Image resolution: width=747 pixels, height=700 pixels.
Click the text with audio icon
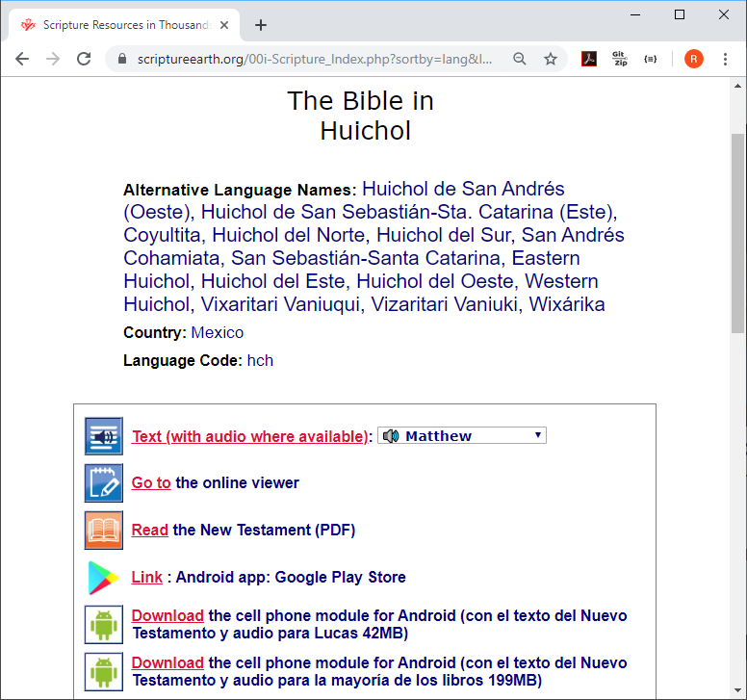pyautogui.click(x=103, y=436)
